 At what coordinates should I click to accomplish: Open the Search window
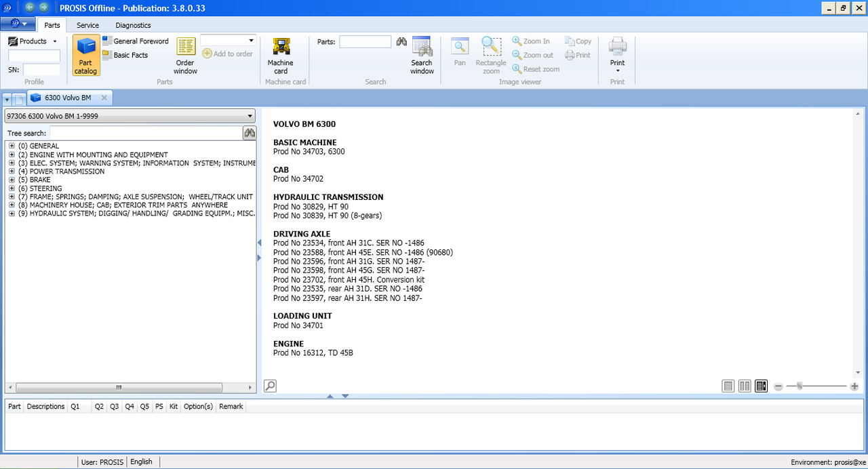pyautogui.click(x=422, y=56)
